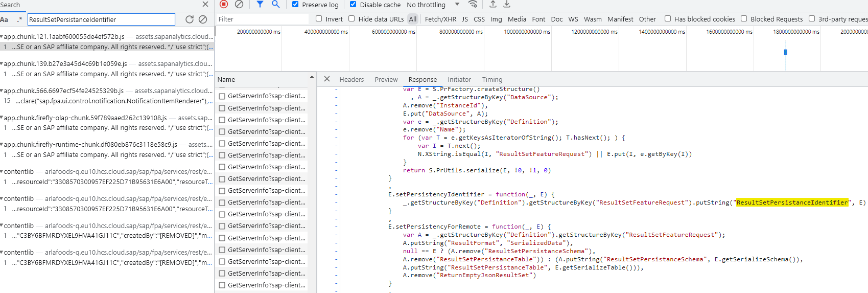Open the Initiator tab

(459, 79)
